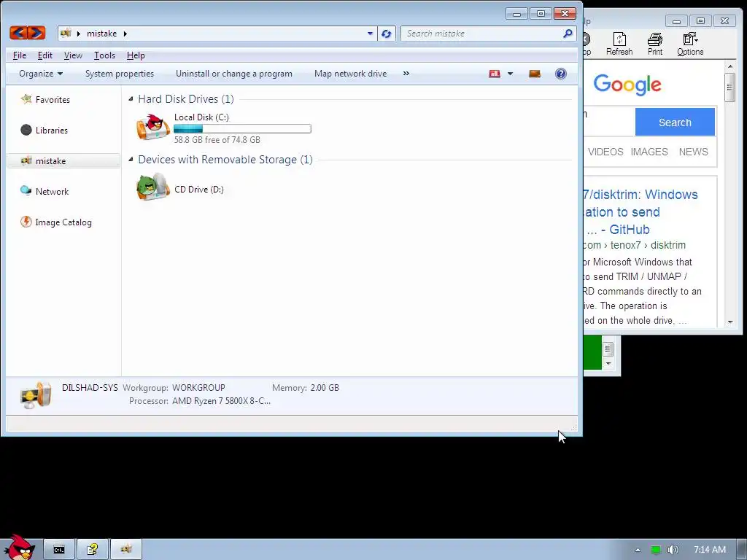Click the Image Catalog icon in sidebar

(x=26, y=222)
